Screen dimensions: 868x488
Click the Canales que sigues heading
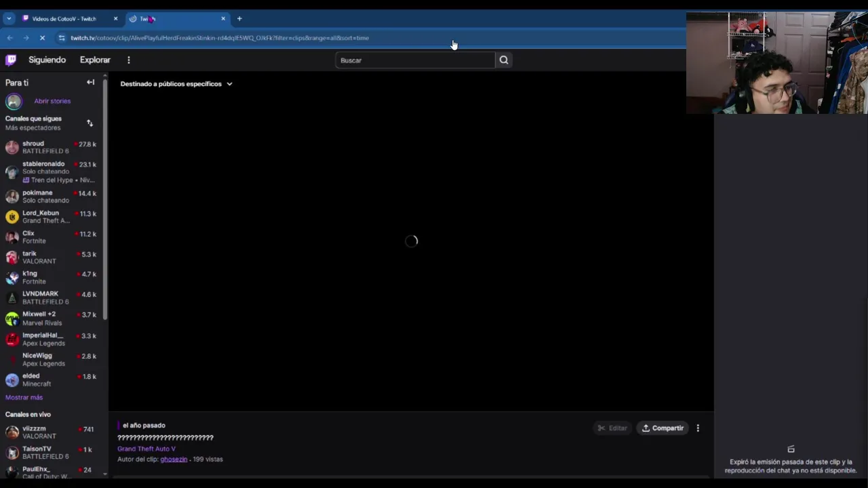tap(33, 119)
